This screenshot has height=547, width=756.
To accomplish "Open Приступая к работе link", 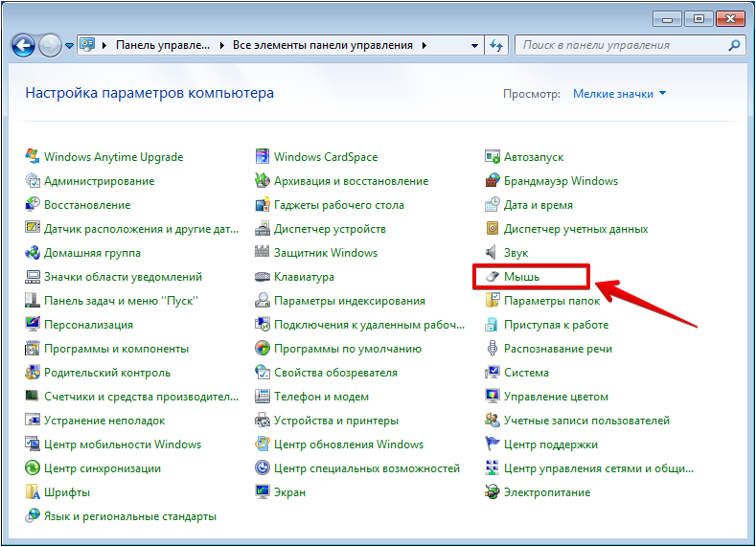I will point(556,325).
